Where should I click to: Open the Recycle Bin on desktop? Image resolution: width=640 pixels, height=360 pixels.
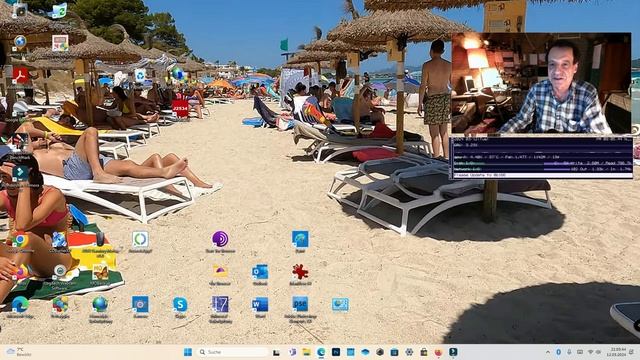point(140,76)
